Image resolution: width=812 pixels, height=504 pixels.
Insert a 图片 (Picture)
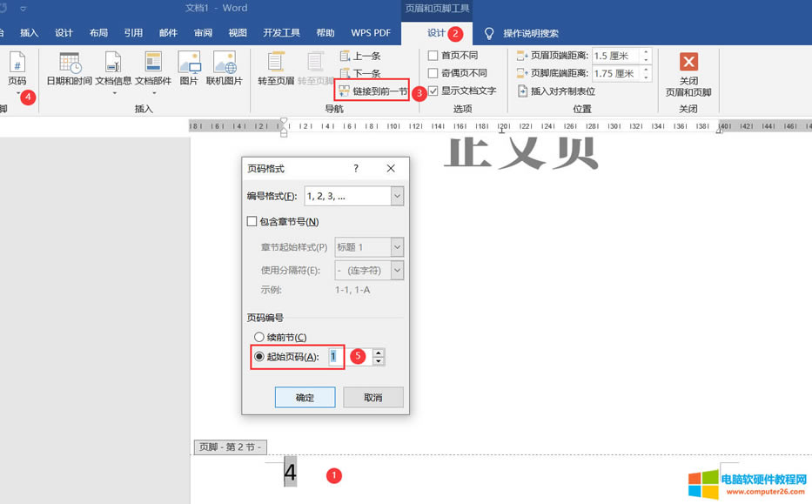[x=189, y=70]
